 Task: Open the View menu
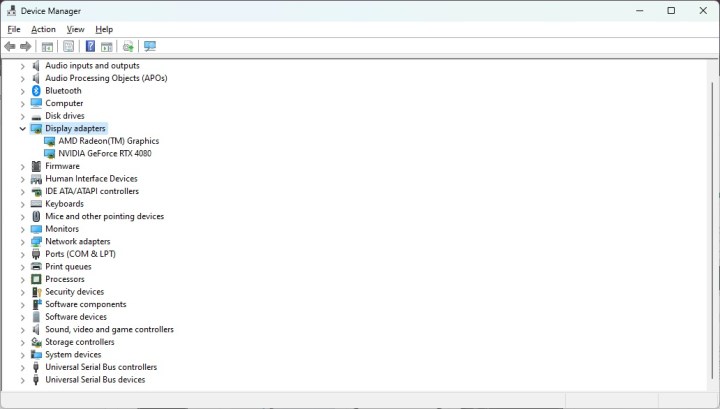[75, 30]
